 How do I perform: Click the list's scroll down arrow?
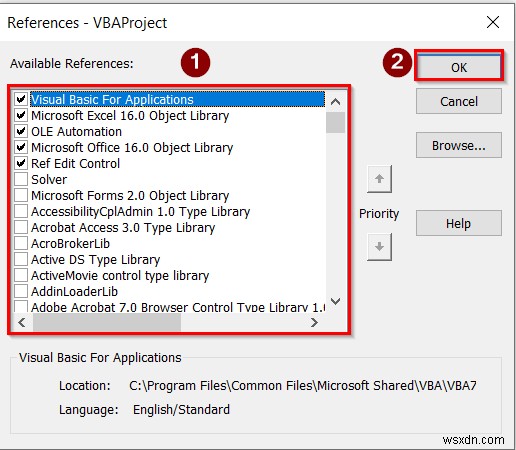point(335,301)
